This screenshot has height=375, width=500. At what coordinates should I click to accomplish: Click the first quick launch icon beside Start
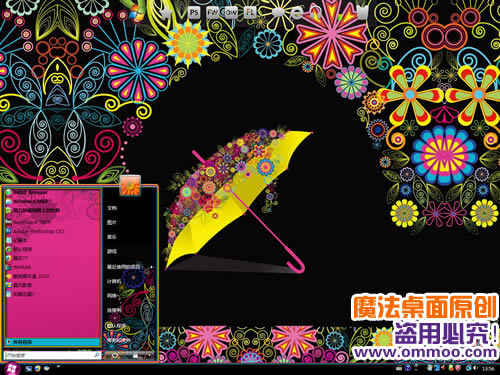pos(28,369)
